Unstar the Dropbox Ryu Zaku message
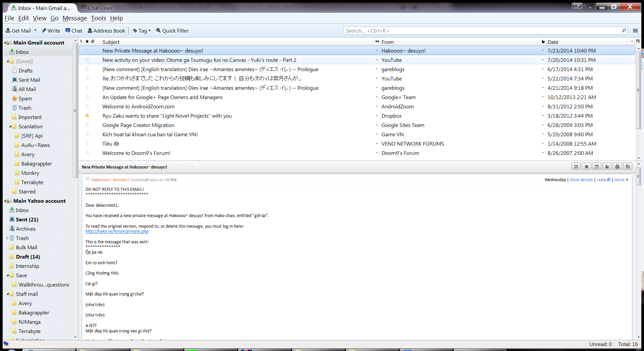 [x=87, y=116]
